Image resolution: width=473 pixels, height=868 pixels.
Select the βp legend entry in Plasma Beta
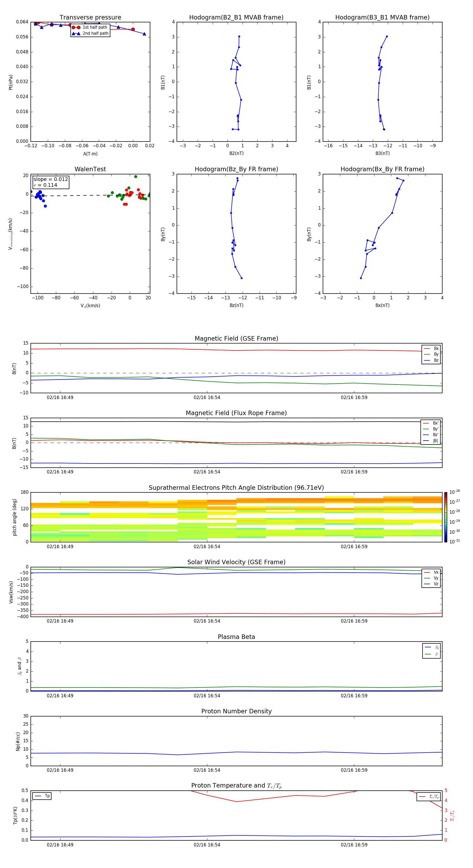pos(431,647)
